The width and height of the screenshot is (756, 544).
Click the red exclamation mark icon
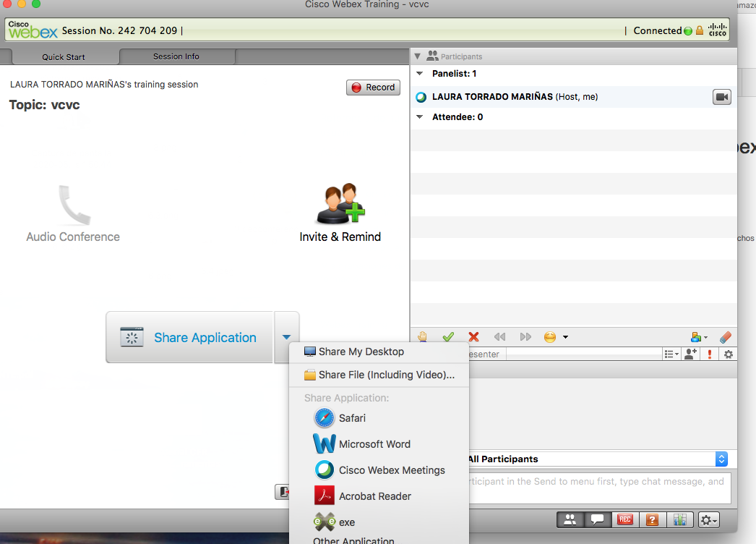point(710,354)
